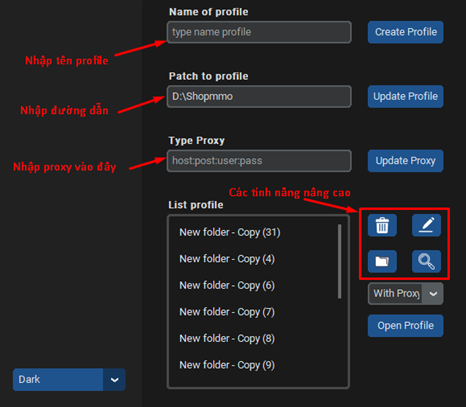Click the trash can delete profile icon
This screenshot has width=466, height=407.
(x=382, y=226)
